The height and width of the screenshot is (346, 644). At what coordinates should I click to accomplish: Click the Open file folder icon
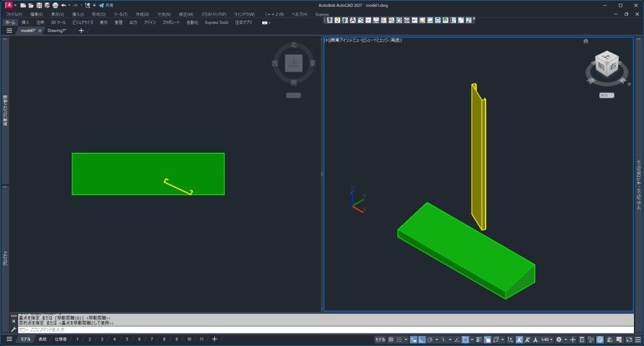pos(31,5)
